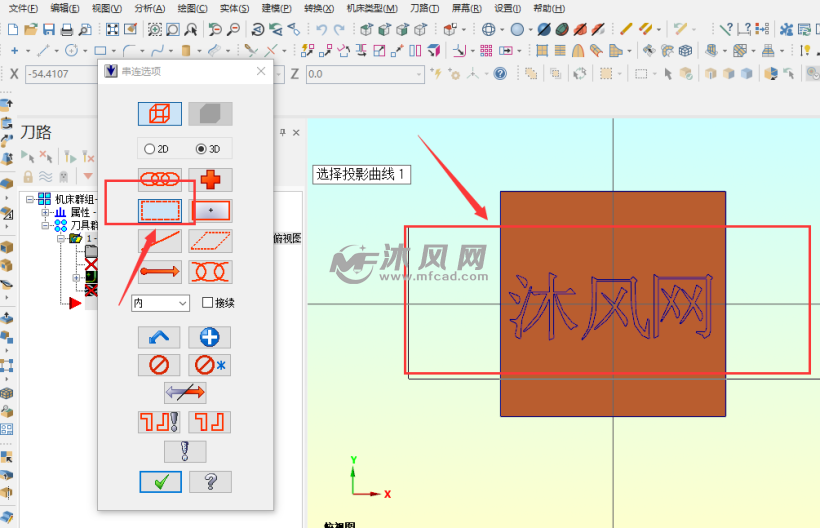This screenshot has height=528, width=820.
Task: Collapse the 刀具群组 tree node
Action: pos(45,225)
